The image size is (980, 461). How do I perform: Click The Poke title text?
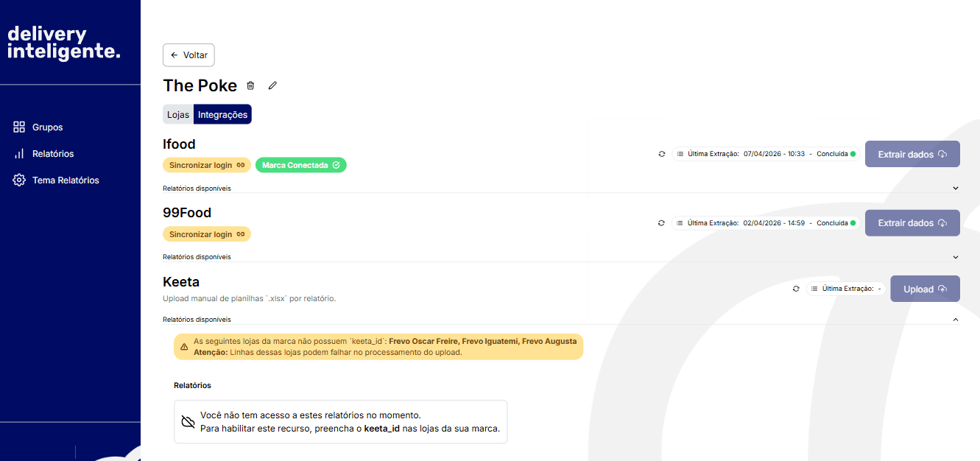tap(200, 85)
